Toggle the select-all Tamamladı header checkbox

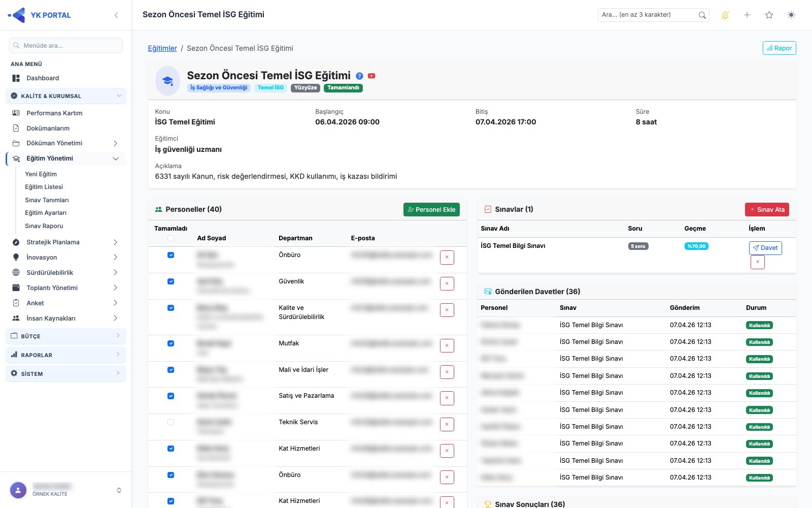point(171,238)
